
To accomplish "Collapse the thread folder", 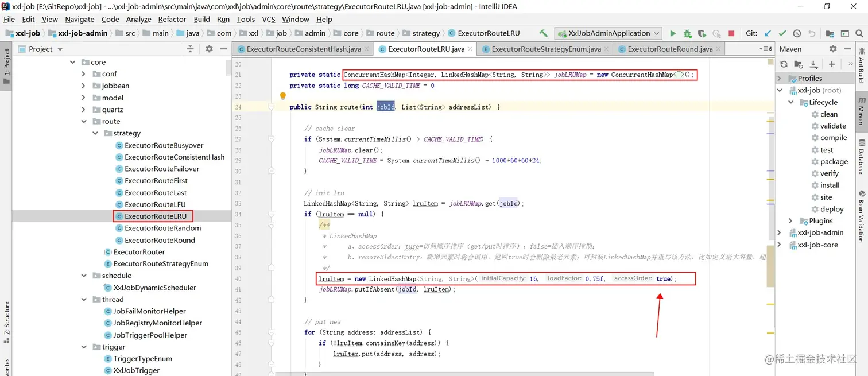I will 84,300.
